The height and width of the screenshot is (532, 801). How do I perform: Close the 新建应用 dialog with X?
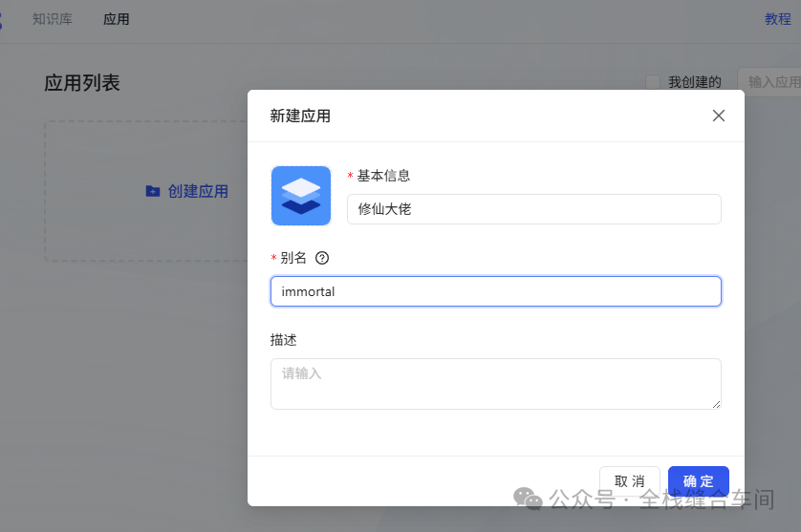718,116
